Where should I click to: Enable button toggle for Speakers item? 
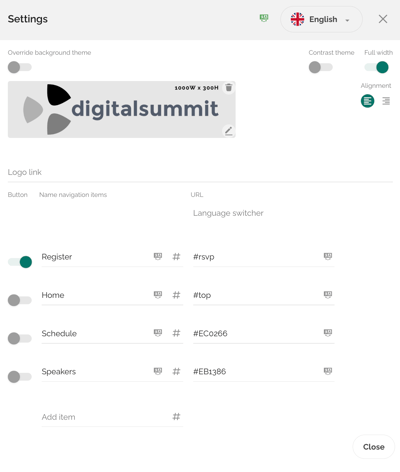tap(20, 377)
